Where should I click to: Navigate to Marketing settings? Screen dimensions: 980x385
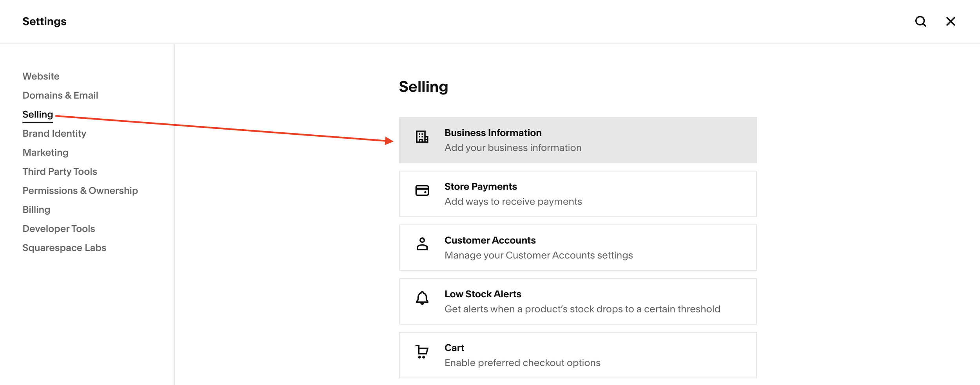(45, 153)
